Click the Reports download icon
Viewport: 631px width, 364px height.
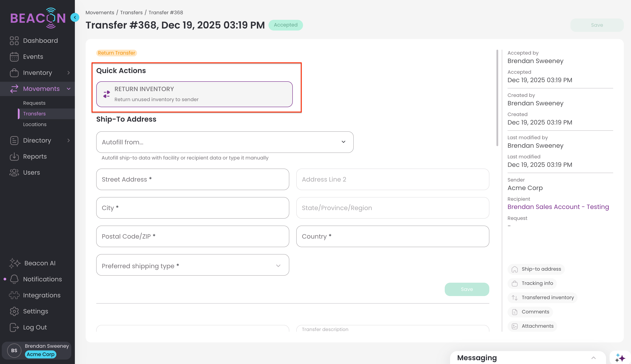click(14, 157)
